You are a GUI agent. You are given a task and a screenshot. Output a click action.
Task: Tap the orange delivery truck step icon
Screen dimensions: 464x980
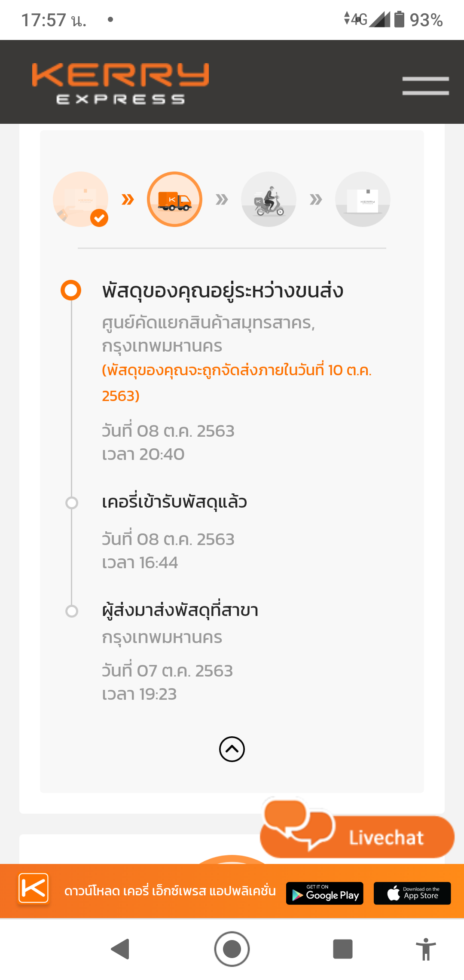(x=174, y=199)
